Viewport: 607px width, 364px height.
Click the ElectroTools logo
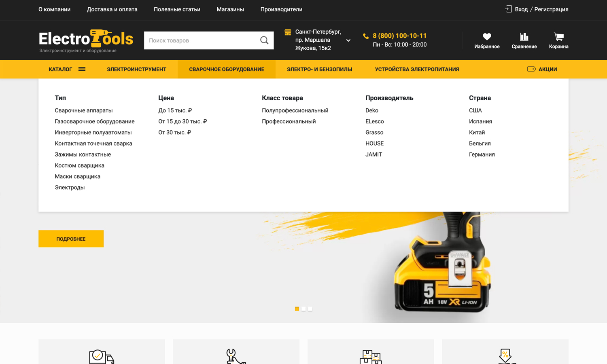86,40
